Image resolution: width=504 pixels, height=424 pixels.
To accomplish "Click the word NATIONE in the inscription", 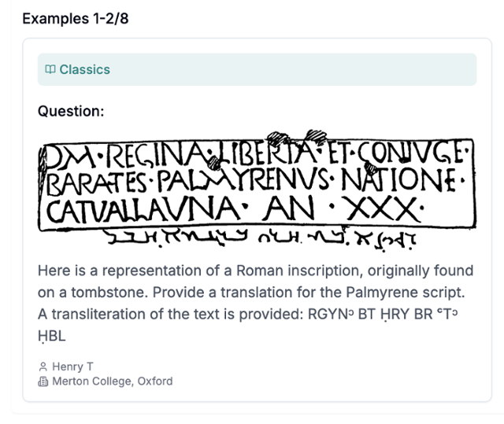I will 398,179.
